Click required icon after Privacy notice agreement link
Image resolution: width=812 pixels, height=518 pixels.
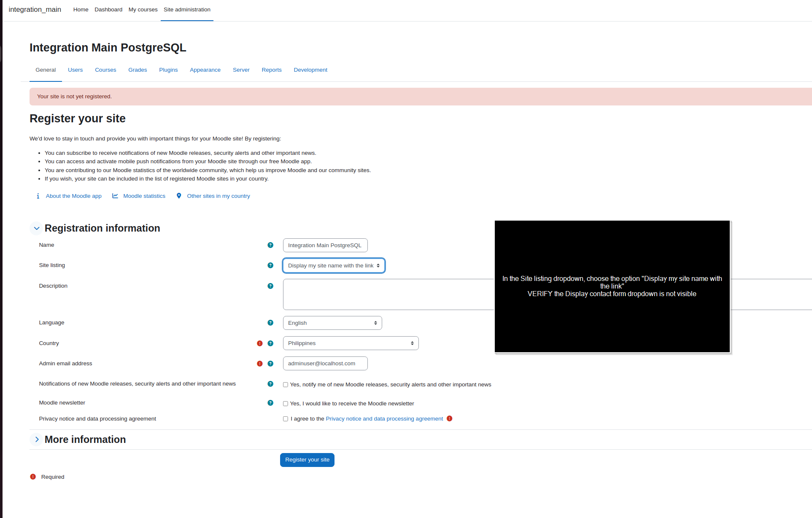450,418
